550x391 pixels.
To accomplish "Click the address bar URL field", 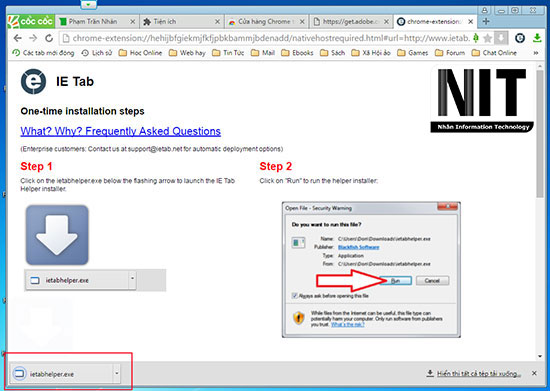I will [x=270, y=38].
